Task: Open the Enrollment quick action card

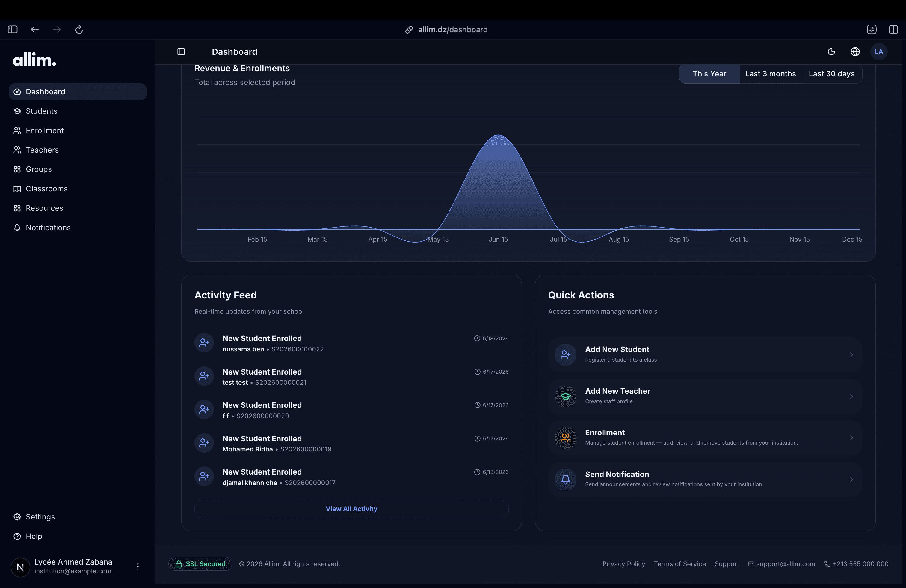Action: pyautogui.click(x=705, y=438)
